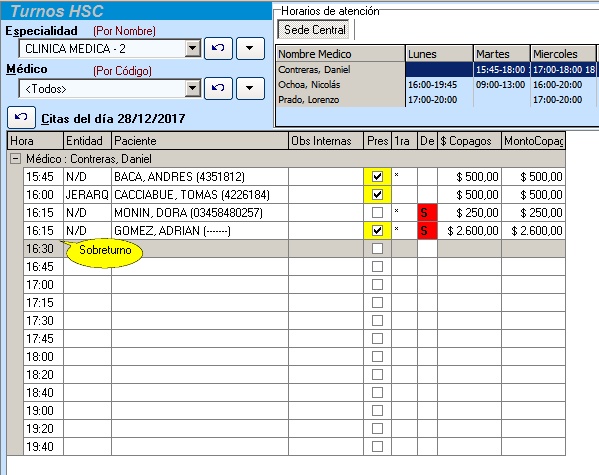
Task: Click the Sobreturno yellow callout bubble
Action: point(104,251)
